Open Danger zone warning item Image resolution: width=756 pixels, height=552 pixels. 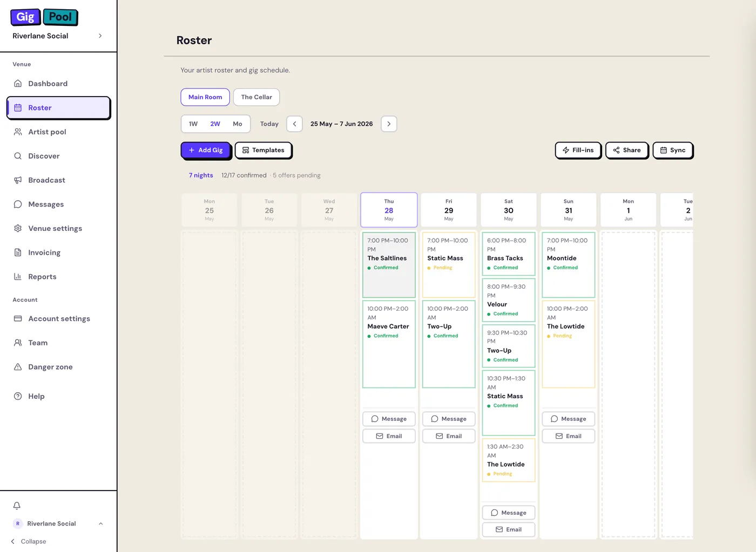tap(58, 367)
